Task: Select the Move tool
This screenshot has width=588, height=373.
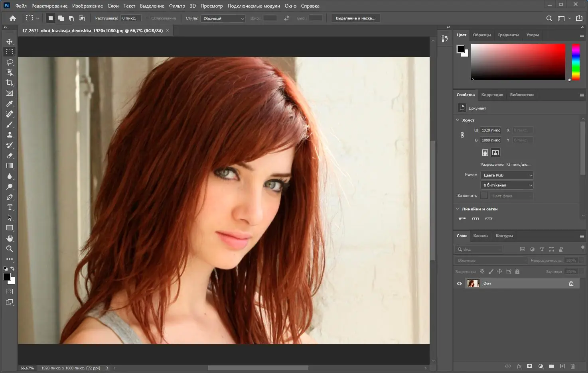Action: point(10,41)
